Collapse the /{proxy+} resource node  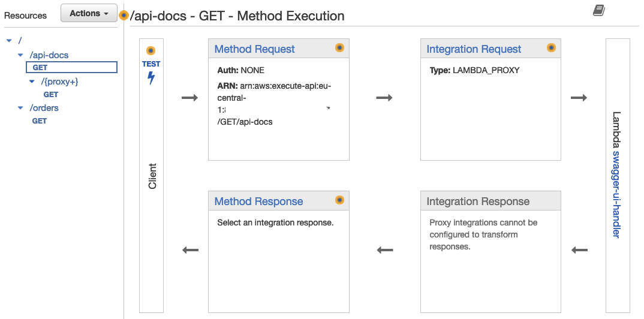(x=32, y=82)
